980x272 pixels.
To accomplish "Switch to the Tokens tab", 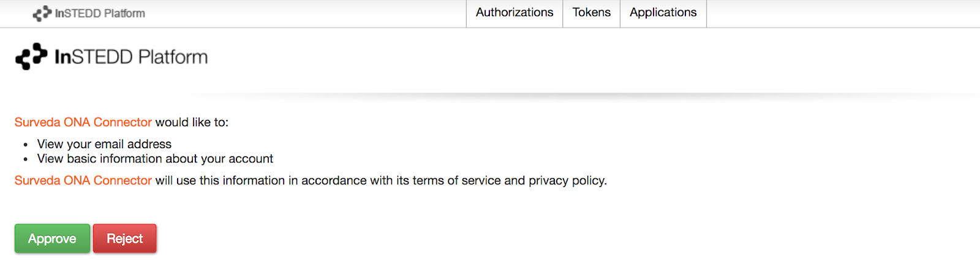I will tap(591, 13).
